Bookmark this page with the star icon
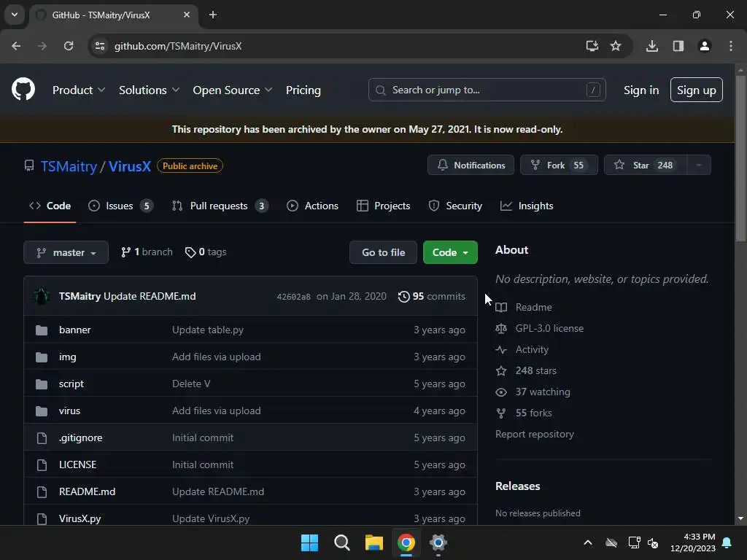This screenshot has width=747, height=560. pos(616,46)
